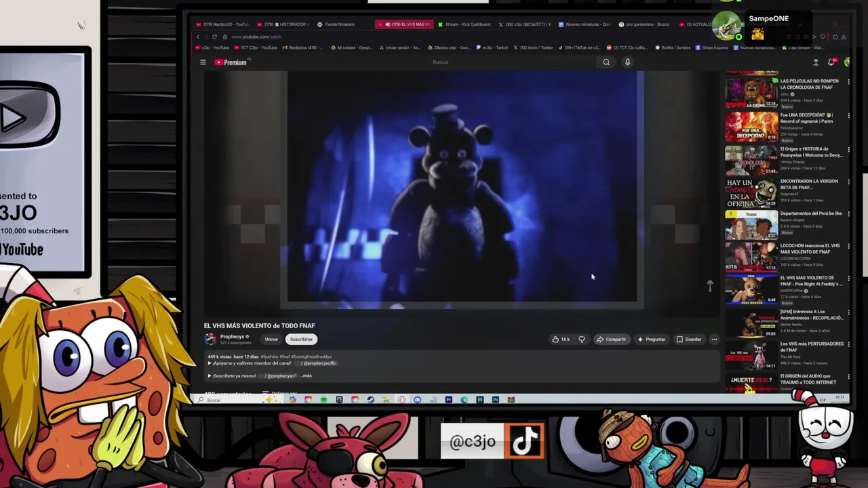Screen dimensions: 868x488
Task: Open 'Mi unidad - Google' bookmark
Action: [x=353, y=48]
